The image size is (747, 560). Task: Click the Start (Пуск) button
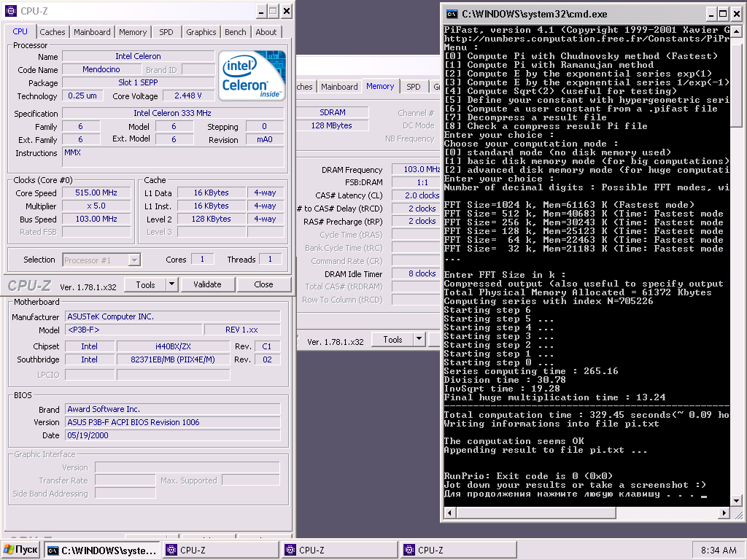(x=20, y=550)
